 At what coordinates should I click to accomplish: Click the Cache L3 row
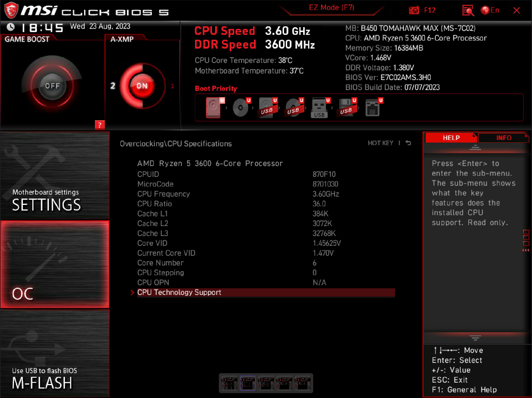click(266, 233)
